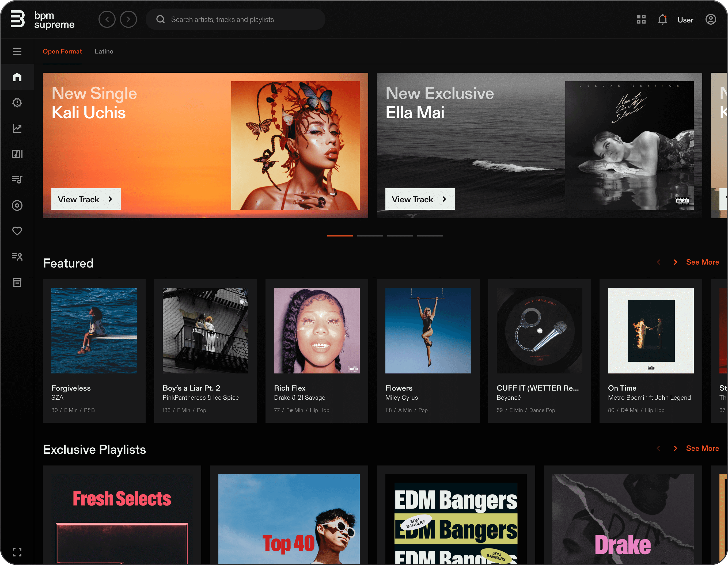Select the fourth carousel slide indicator
This screenshot has height=565, width=728.
(430, 236)
